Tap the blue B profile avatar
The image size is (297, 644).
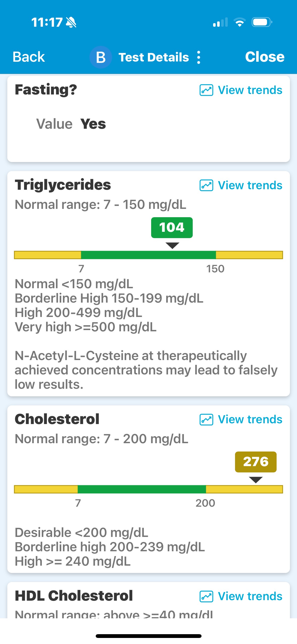(x=101, y=57)
